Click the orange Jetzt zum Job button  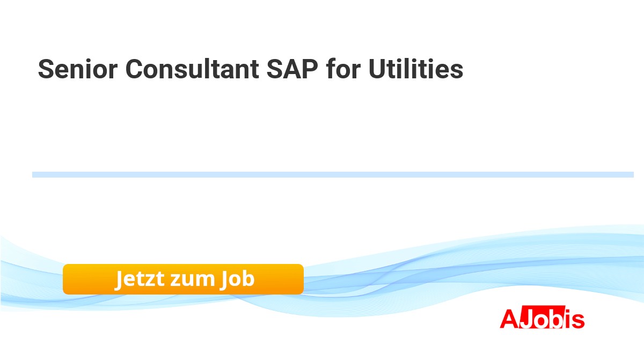(183, 279)
